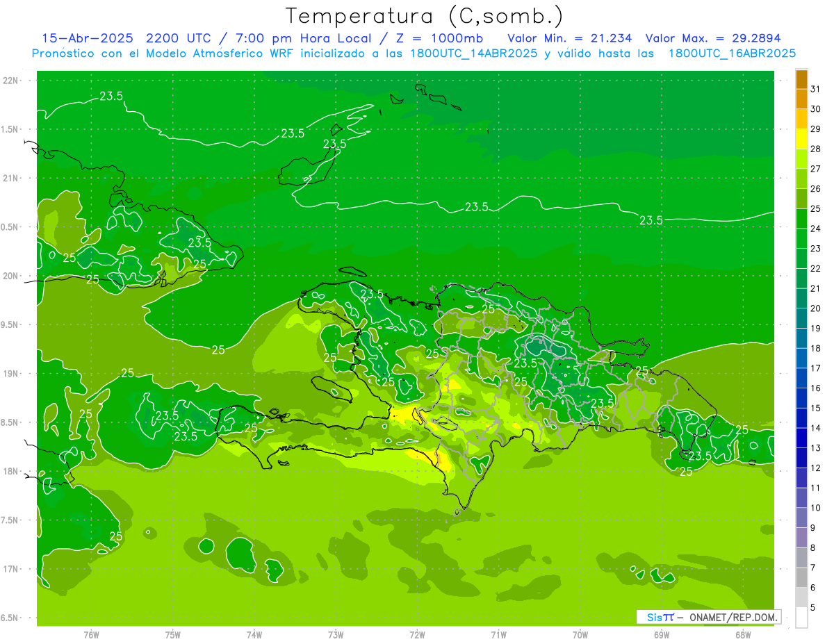Click the '15' label on the color scale
Viewport: 834px width, 644px height.
pos(816,408)
